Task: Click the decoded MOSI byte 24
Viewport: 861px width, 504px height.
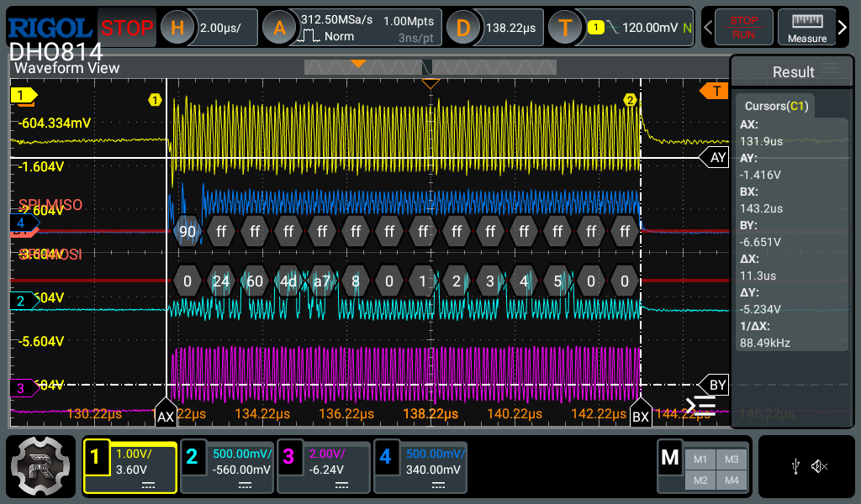Action: [x=221, y=281]
